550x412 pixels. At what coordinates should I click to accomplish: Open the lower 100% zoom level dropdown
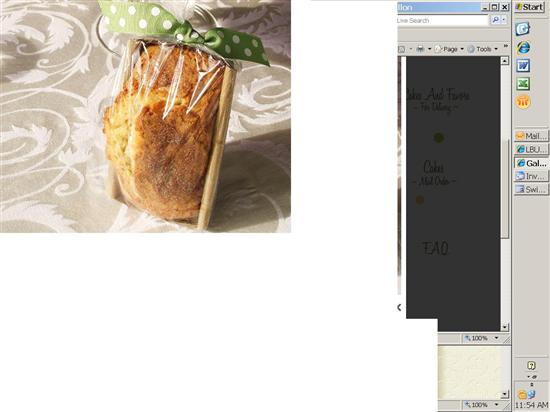click(x=496, y=405)
